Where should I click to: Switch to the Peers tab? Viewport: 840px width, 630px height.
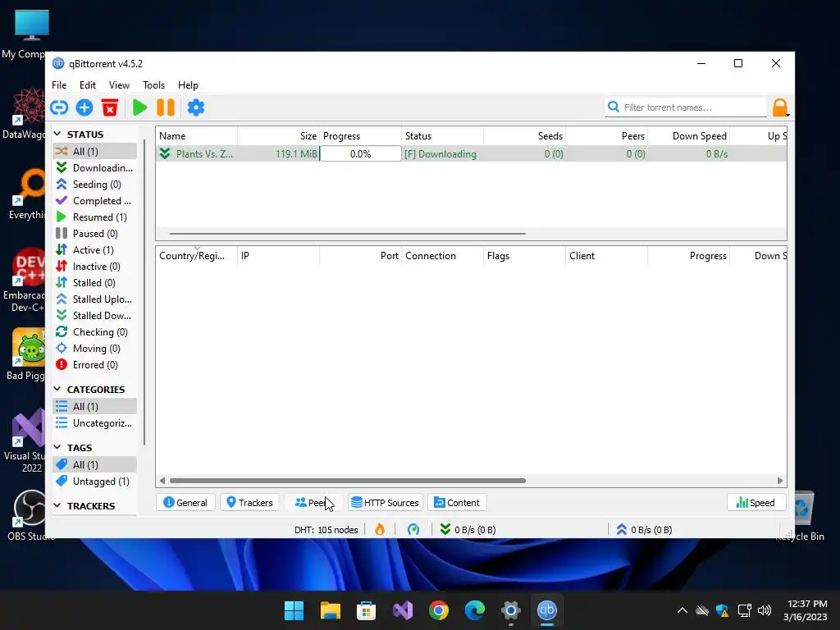(313, 503)
